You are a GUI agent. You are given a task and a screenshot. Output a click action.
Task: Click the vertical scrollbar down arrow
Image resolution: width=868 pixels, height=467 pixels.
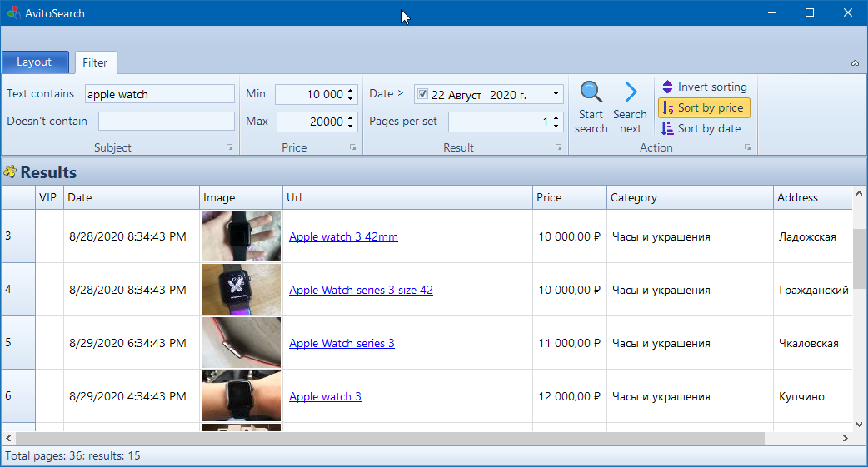tap(859, 425)
